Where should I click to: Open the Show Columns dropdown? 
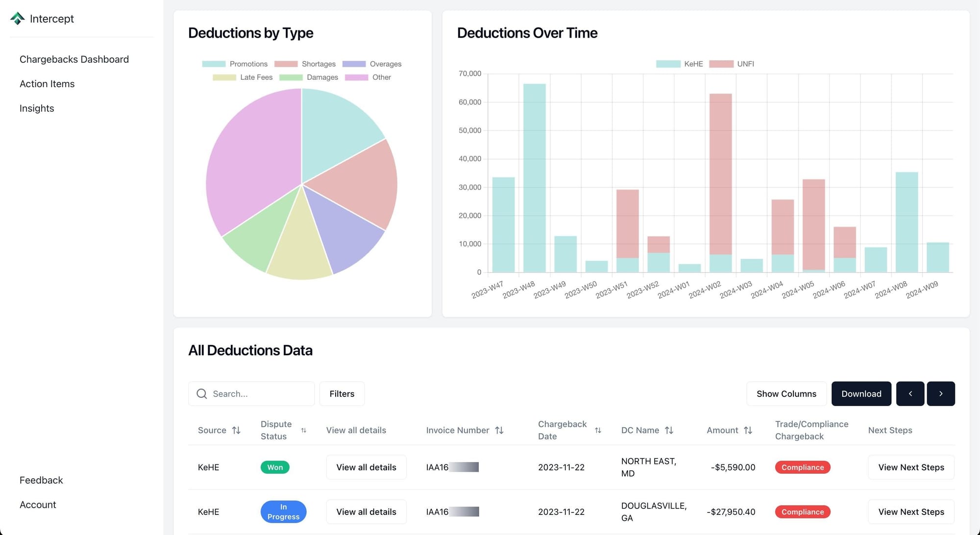coord(786,394)
